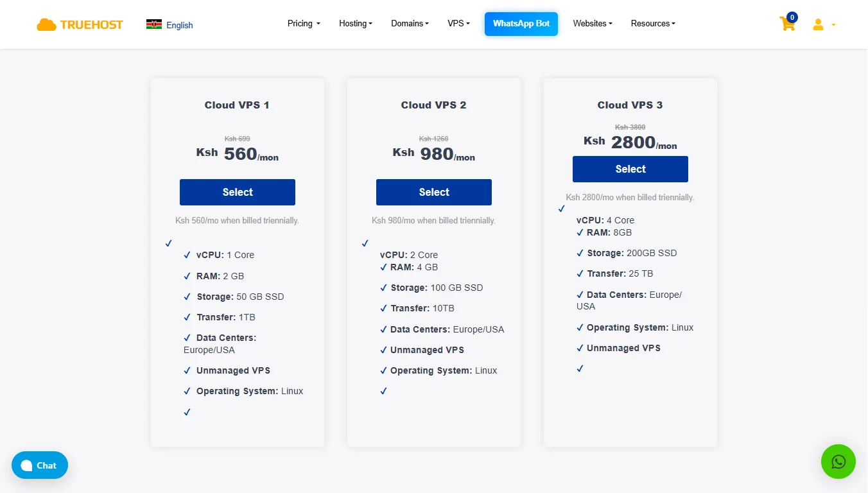Open the Resources dropdown menu

coord(653,24)
